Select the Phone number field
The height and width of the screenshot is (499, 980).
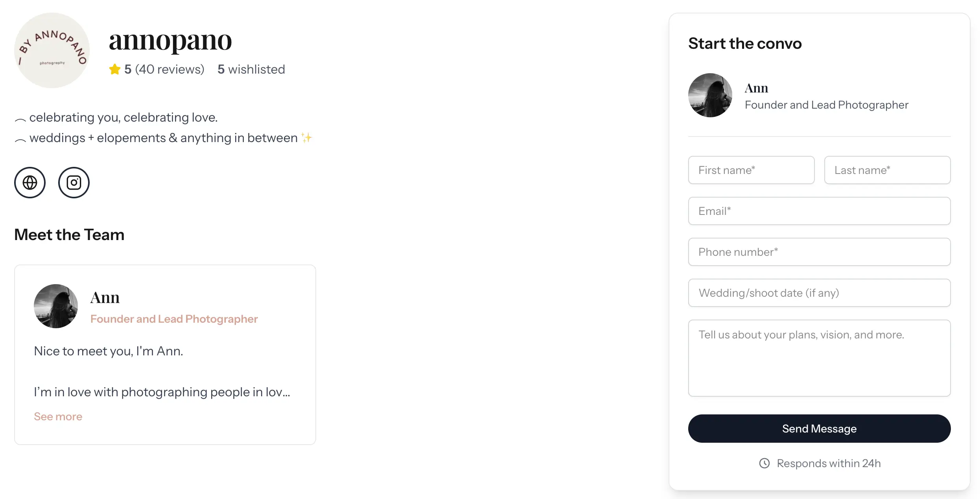pyautogui.click(x=819, y=252)
